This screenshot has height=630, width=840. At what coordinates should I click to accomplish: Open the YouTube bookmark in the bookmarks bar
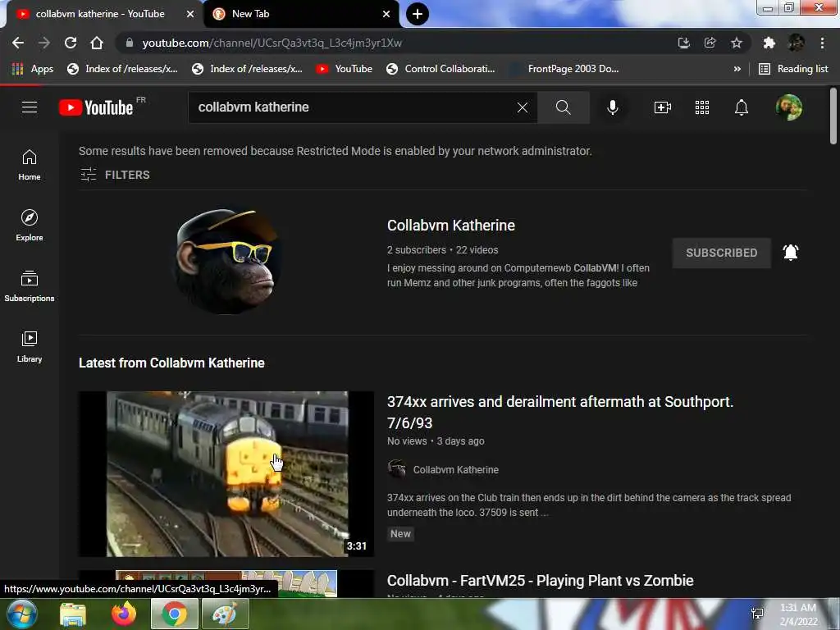click(x=344, y=69)
